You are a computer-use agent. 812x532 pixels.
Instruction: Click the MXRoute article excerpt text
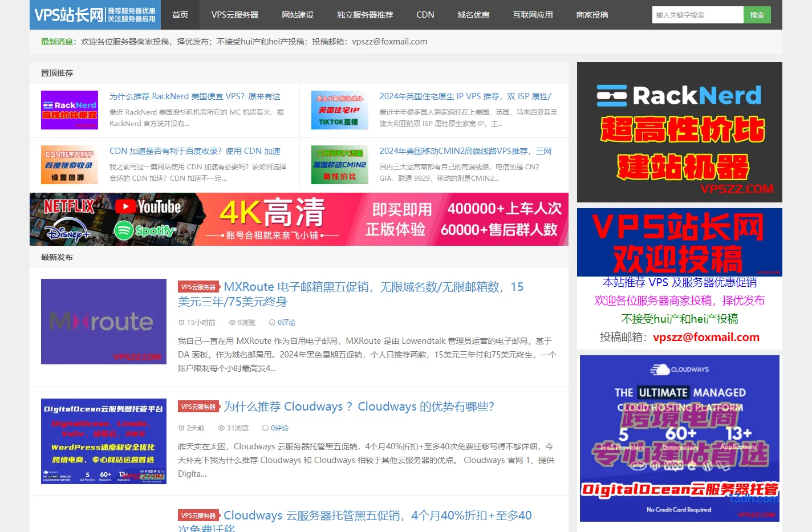367,355
